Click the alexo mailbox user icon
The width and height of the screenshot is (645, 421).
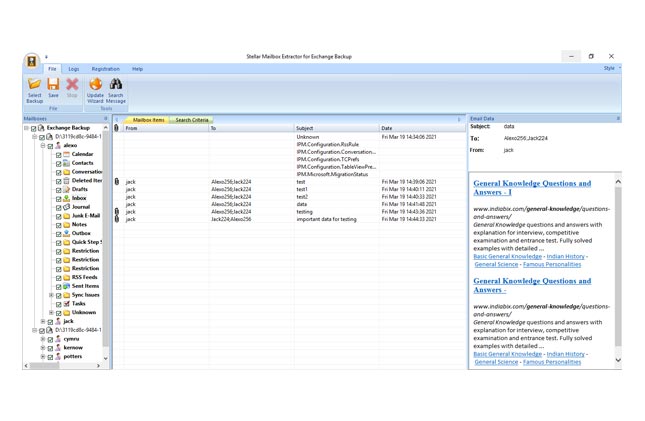pos(58,145)
